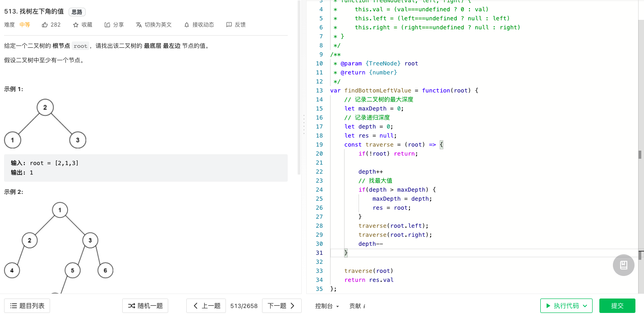644x317 pixels.
Task: Submit the solution with 提交
Action: [617, 306]
